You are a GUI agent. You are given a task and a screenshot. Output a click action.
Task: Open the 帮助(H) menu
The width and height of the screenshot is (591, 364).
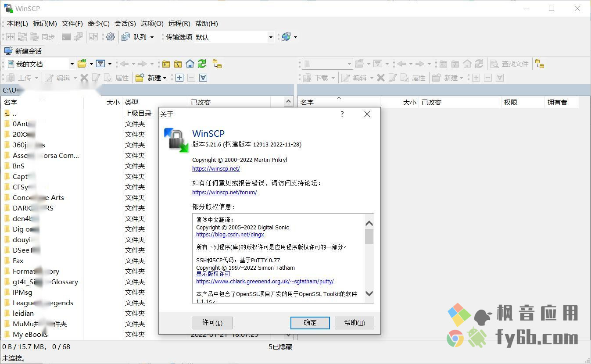click(x=207, y=24)
